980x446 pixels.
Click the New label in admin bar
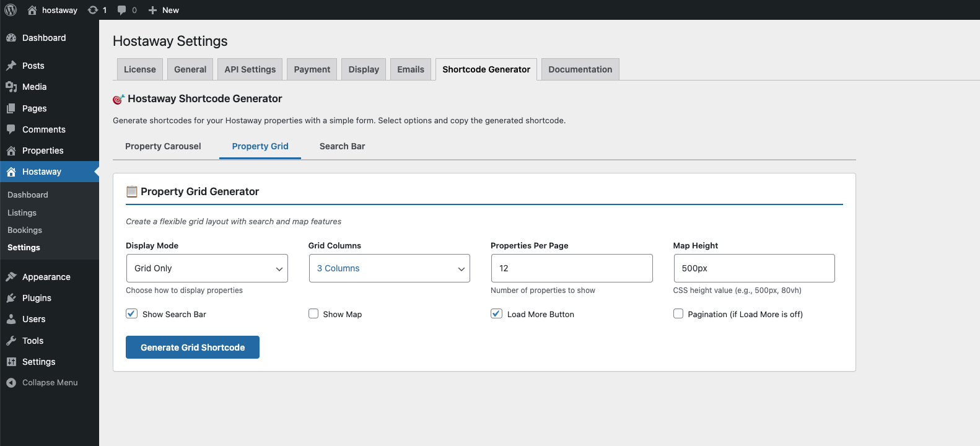pos(170,10)
